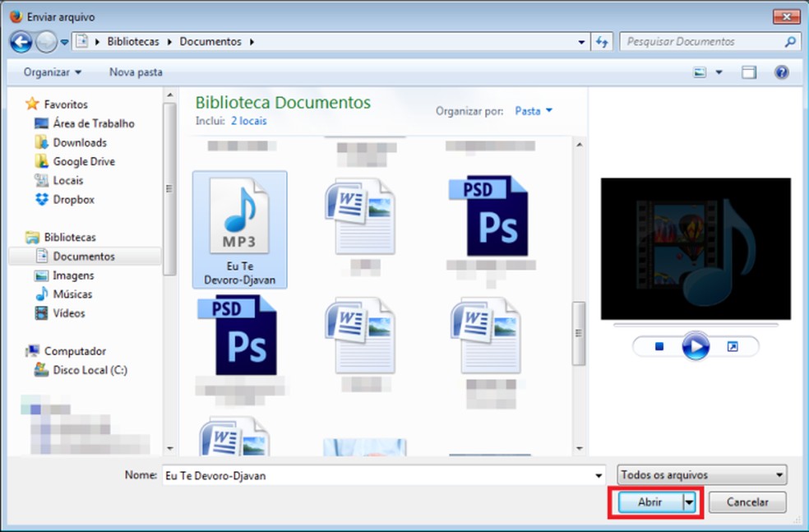This screenshot has height=532, width=809.
Task: Choose Disco Local (C:) drive
Action: (90, 370)
